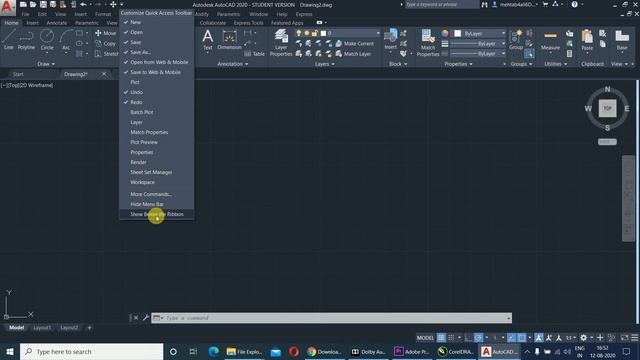Click the Paste icon
Image resolution: width=640 pixels, height=360 pixels.
(x=587, y=40)
